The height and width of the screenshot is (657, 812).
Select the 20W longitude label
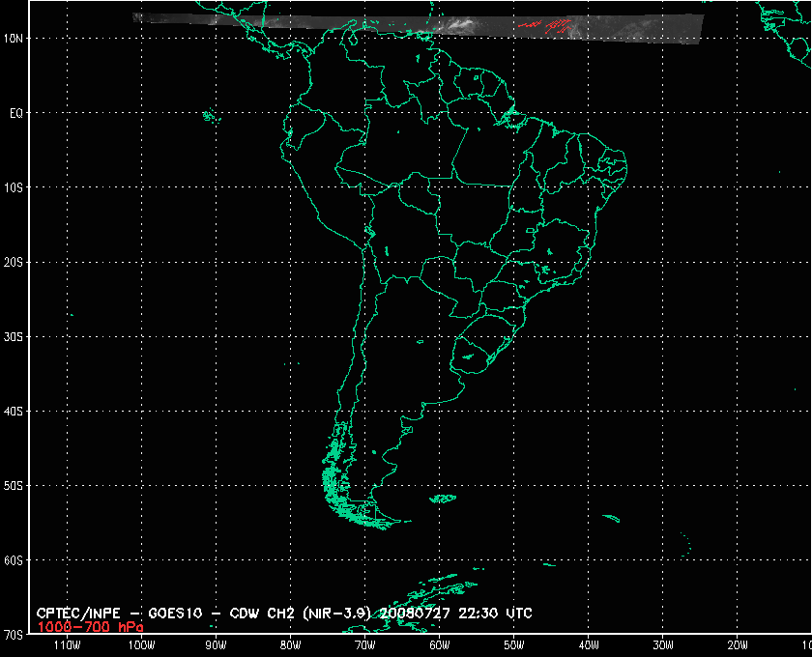tap(737, 644)
